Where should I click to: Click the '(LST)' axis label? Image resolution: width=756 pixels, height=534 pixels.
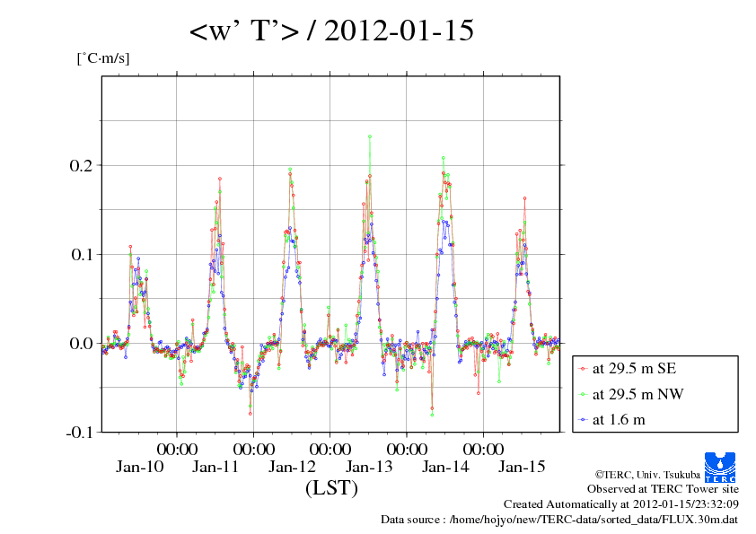coord(331,488)
